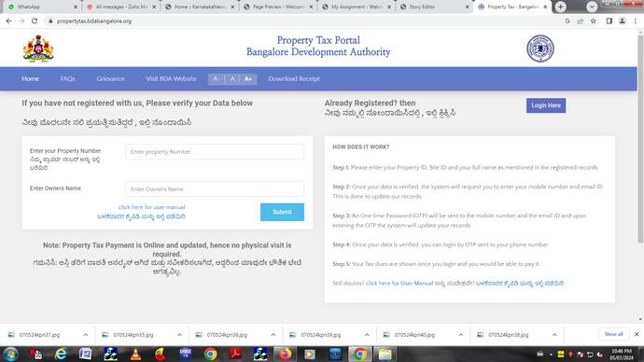Focus the Enter property Number field

click(x=215, y=151)
